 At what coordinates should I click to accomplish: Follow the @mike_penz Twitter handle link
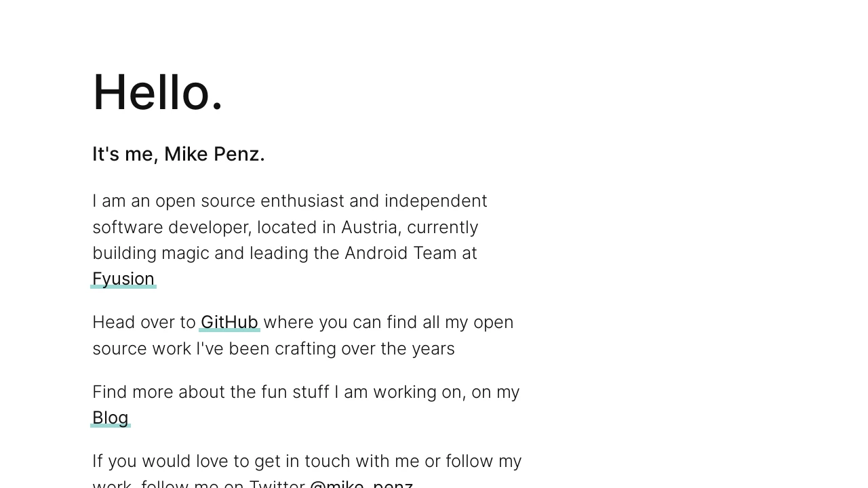361,484
